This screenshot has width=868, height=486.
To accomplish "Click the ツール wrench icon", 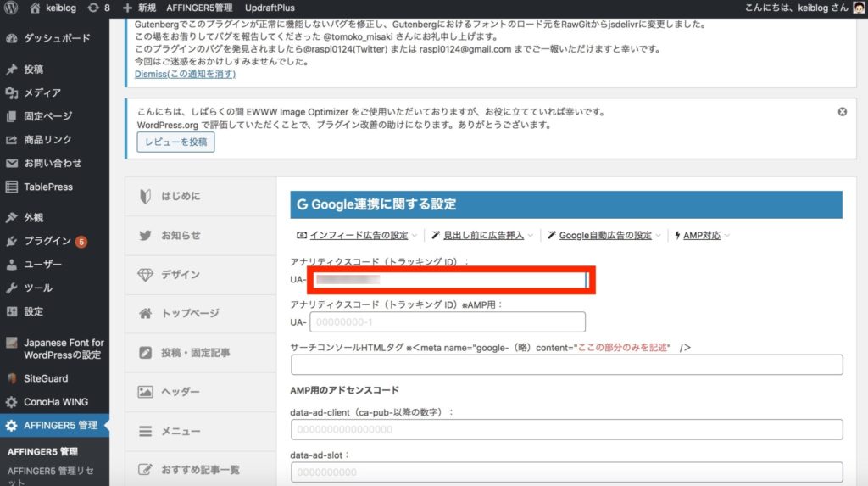I will tap(12, 288).
